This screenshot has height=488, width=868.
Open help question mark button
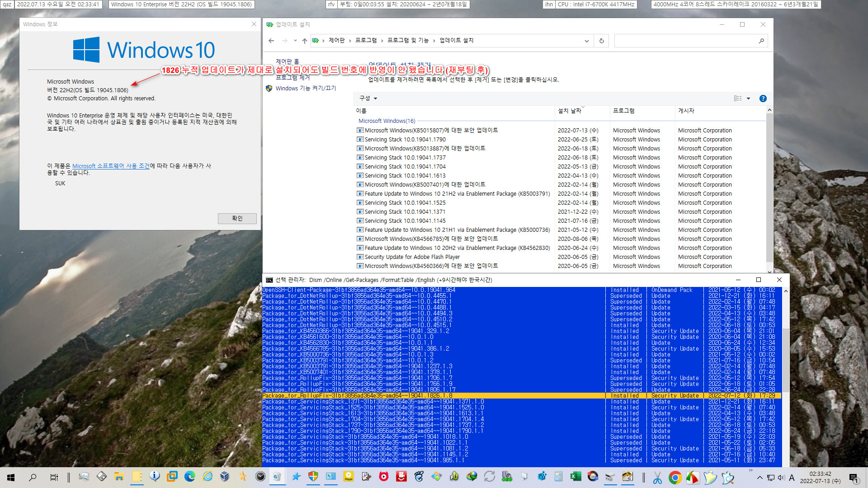[763, 99]
